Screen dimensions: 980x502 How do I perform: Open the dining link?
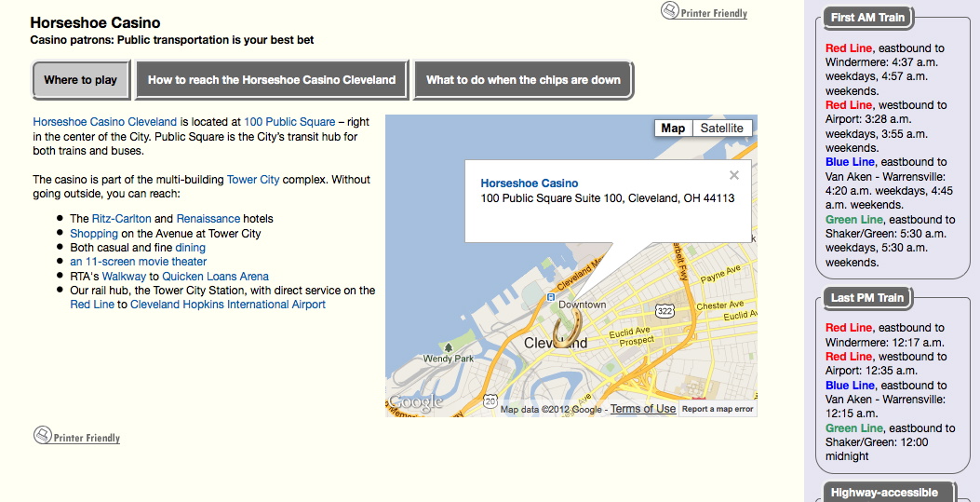[x=190, y=248]
